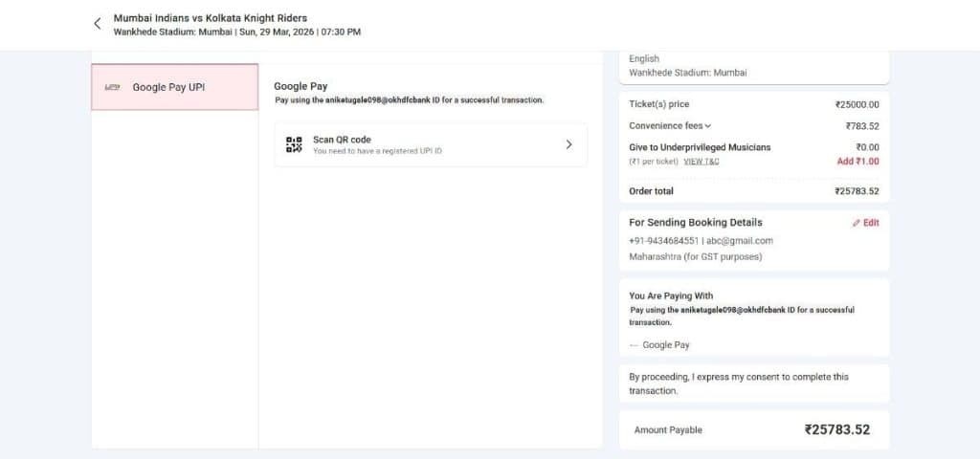Screen dimensions: 980x459
Task: Click the QR code icon
Action: click(x=294, y=144)
